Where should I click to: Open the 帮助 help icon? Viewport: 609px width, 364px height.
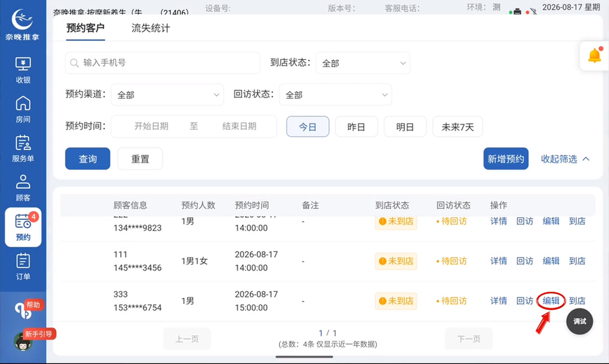(23, 310)
